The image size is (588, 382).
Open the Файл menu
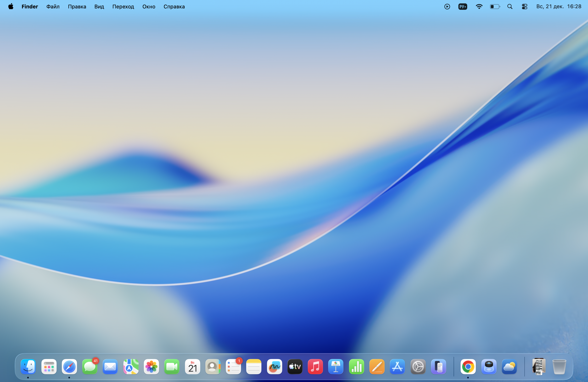pyautogui.click(x=53, y=7)
